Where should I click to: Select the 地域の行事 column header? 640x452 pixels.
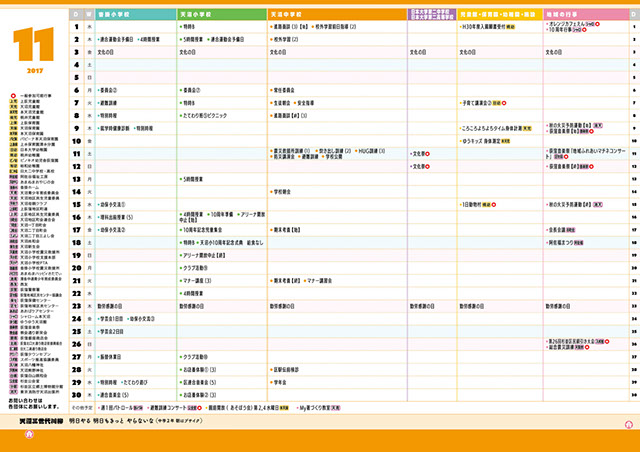click(586, 14)
